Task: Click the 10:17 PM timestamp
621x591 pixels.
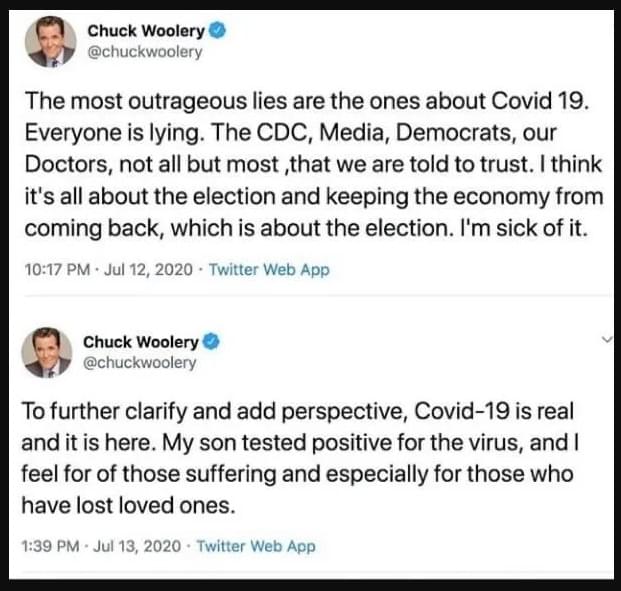Action: pyautogui.click(x=57, y=270)
